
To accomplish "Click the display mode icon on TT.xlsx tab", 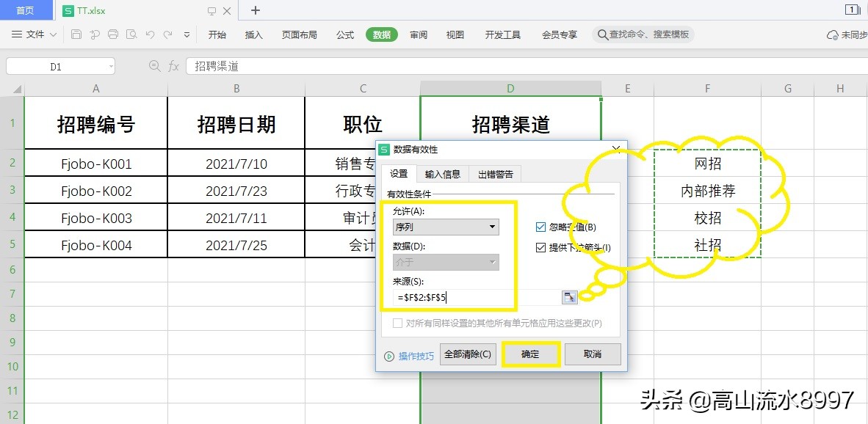I will tap(212, 10).
